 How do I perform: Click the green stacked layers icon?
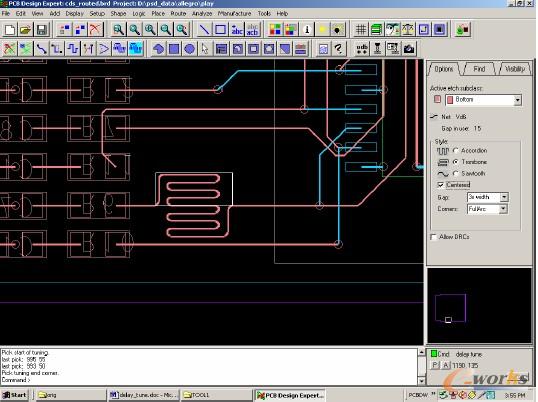[376, 30]
